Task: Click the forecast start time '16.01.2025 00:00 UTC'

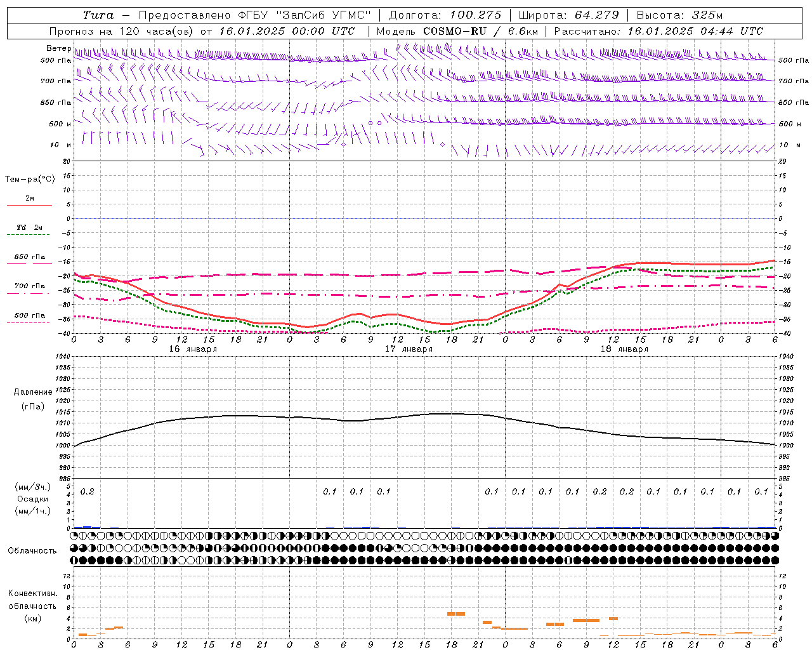Action: pyautogui.click(x=287, y=31)
